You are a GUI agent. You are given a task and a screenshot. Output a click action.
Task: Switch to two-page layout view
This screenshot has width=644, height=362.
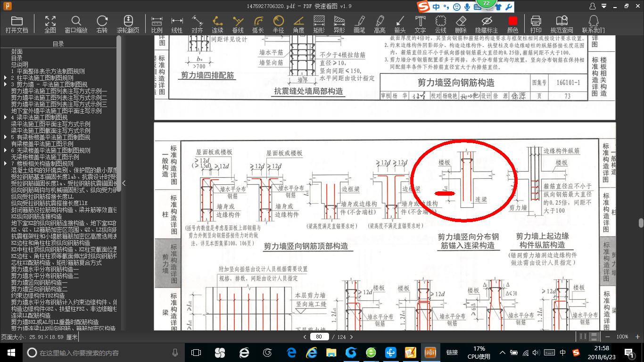tap(584, 337)
